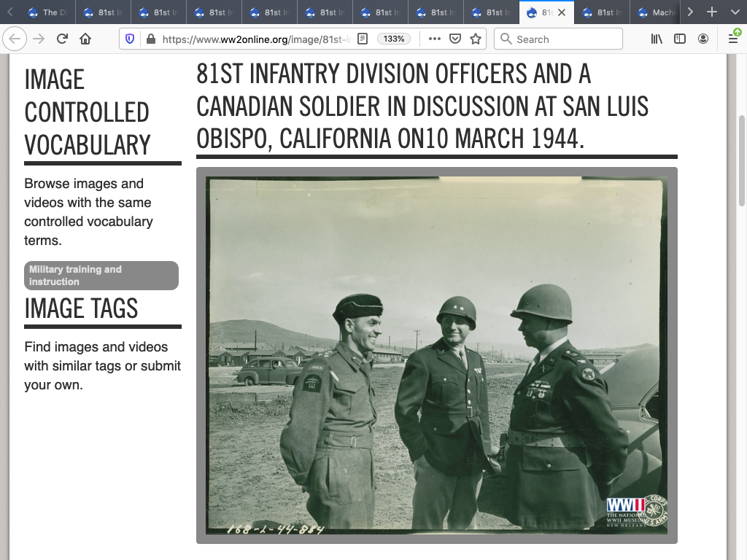The height and width of the screenshot is (560, 747).
Task: Click the back navigation arrow
Action: (15, 39)
